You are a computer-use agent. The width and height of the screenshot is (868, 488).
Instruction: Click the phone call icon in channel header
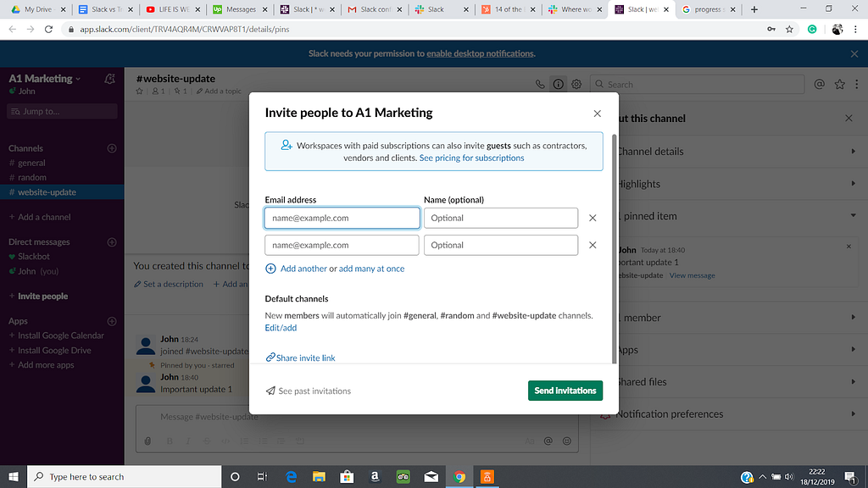[x=540, y=84]
